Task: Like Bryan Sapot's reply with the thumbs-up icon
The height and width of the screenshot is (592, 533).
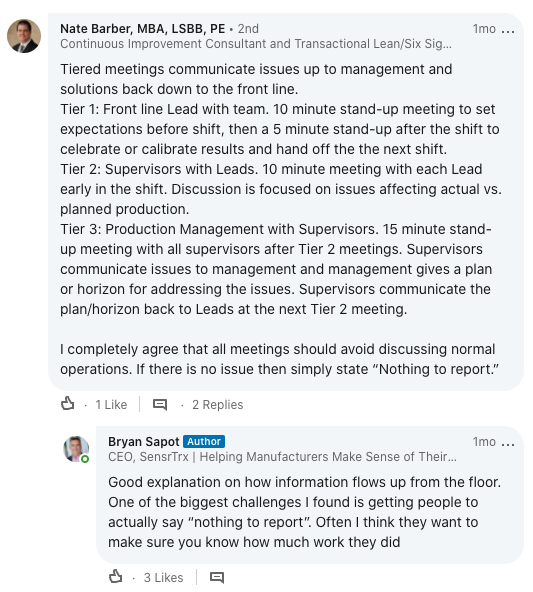Action: [116, 577]
